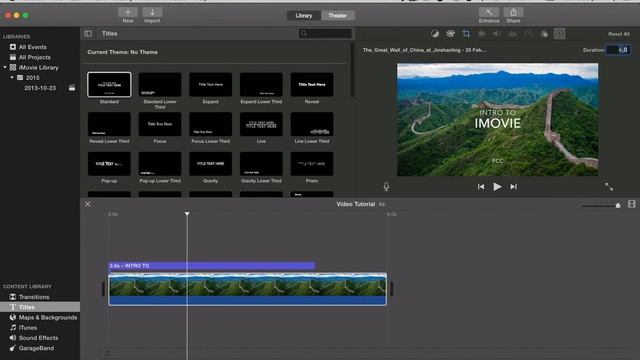Select the 2013-10-23 event
The height and width of the screenshot is (360, 640).
click(40, 88)
